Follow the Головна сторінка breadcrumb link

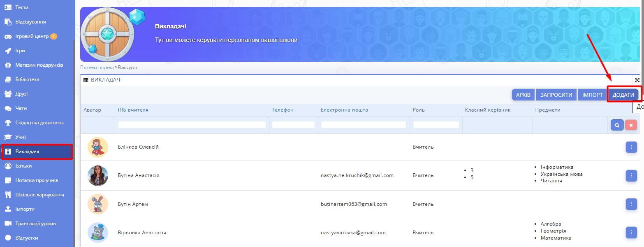click(97, 67)
